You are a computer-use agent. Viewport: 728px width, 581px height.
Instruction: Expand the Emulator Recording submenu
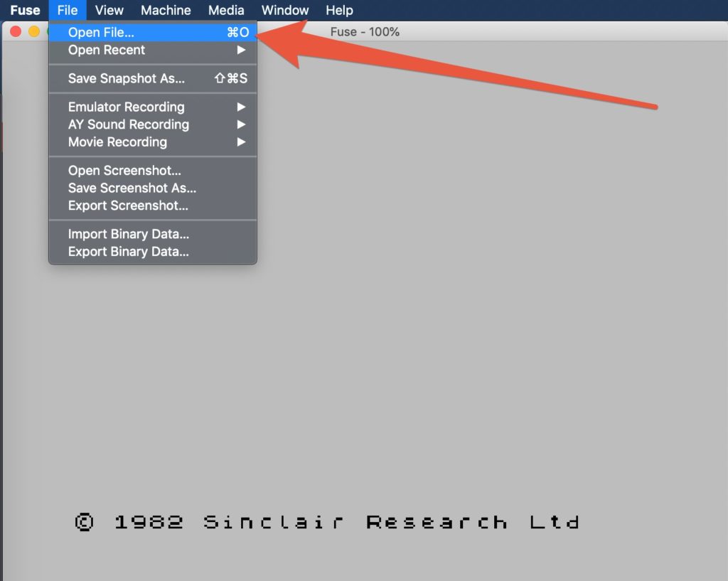153,107
